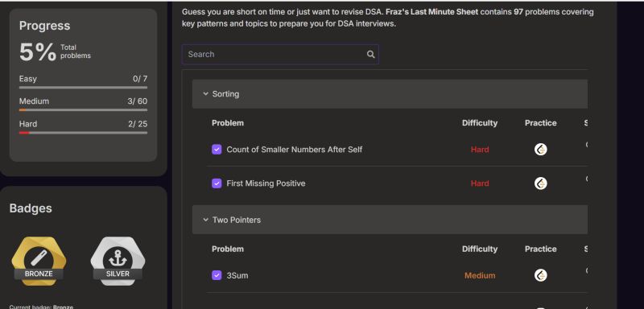Open LeetCode practice icon for 3Sum

(x=540, y=275)
